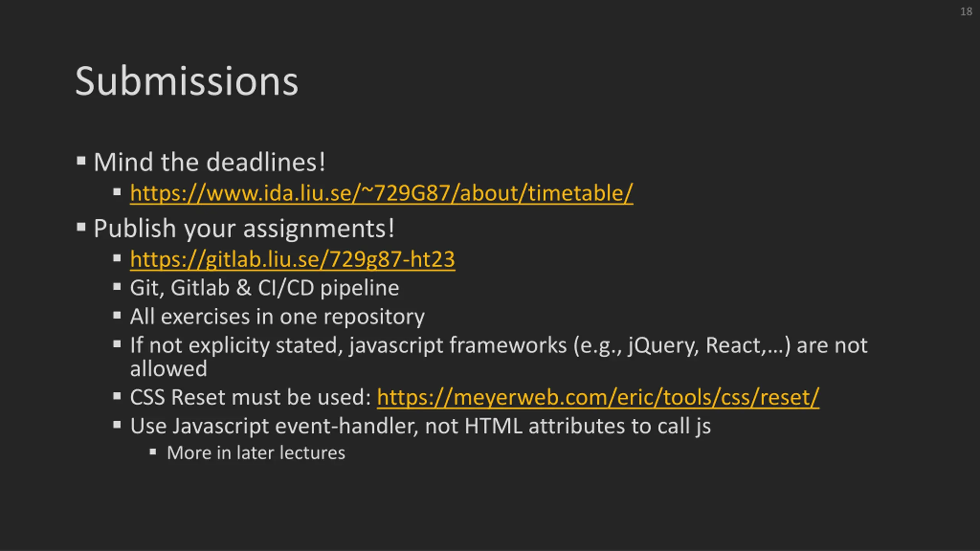
Task: Open the gitlab.liu.se 729g87-ht23 link
Action: 292,259
